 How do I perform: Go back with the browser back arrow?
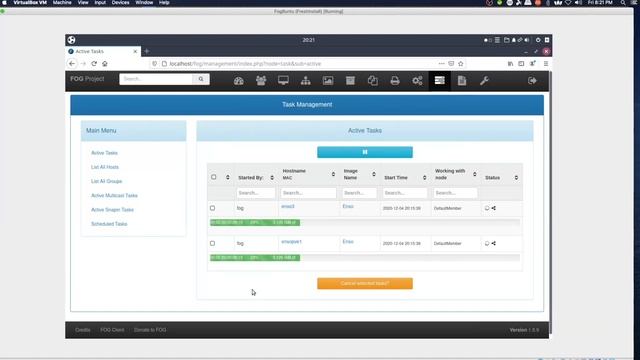(x=72, y=64)
